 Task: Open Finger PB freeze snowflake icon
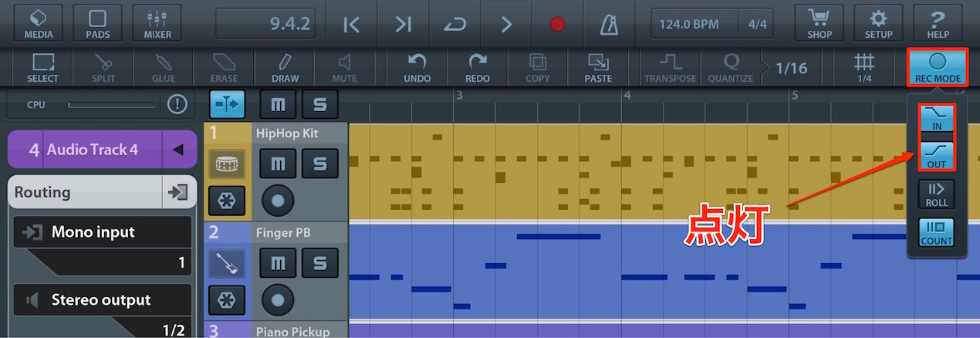point(227,300)
